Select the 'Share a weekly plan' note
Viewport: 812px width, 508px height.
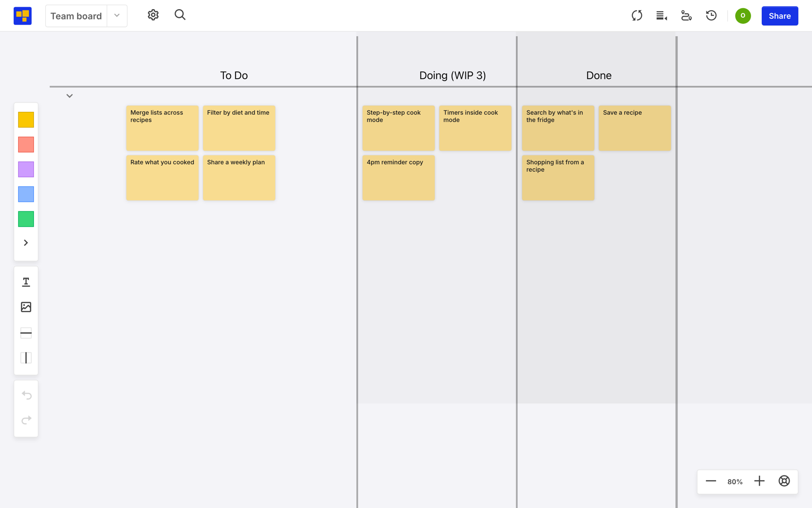(239, 178)
